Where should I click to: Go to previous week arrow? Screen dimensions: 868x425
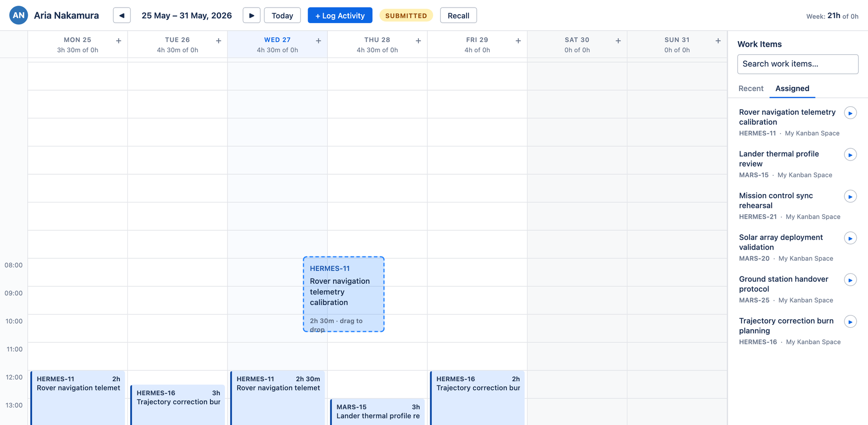(122, 16)
